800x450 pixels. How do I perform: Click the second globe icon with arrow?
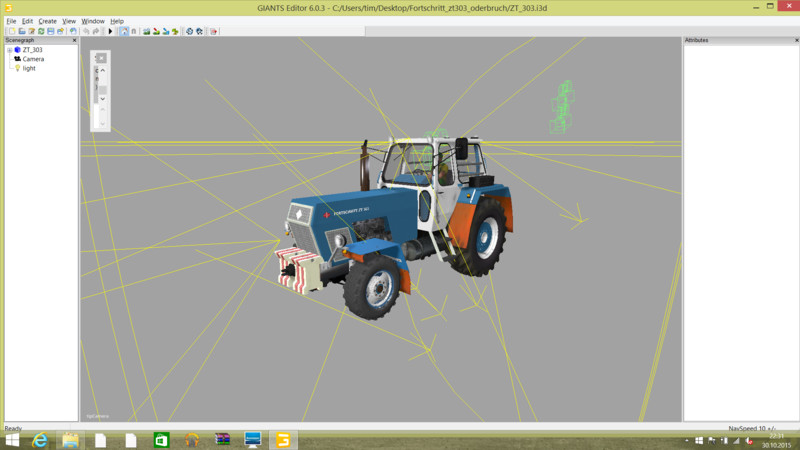click(199, 32)
